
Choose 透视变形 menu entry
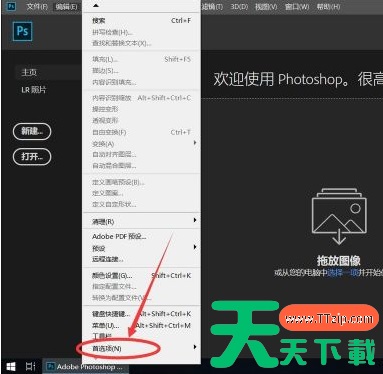[x=141, y=121]
